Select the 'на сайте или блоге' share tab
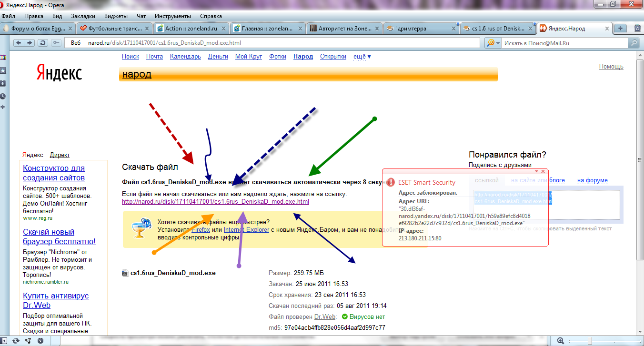The width and height of the screenshot is (644, 346). point(538,180)
